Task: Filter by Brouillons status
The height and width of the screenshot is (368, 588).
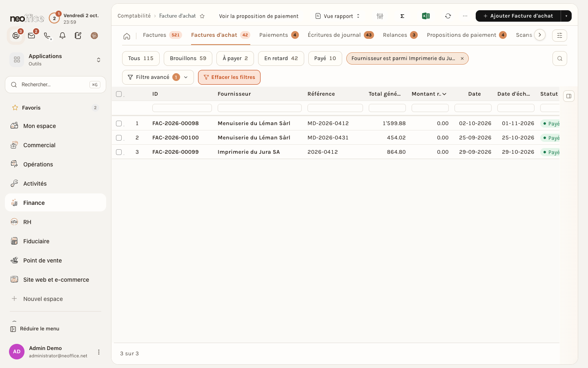Action: (188, 58)
